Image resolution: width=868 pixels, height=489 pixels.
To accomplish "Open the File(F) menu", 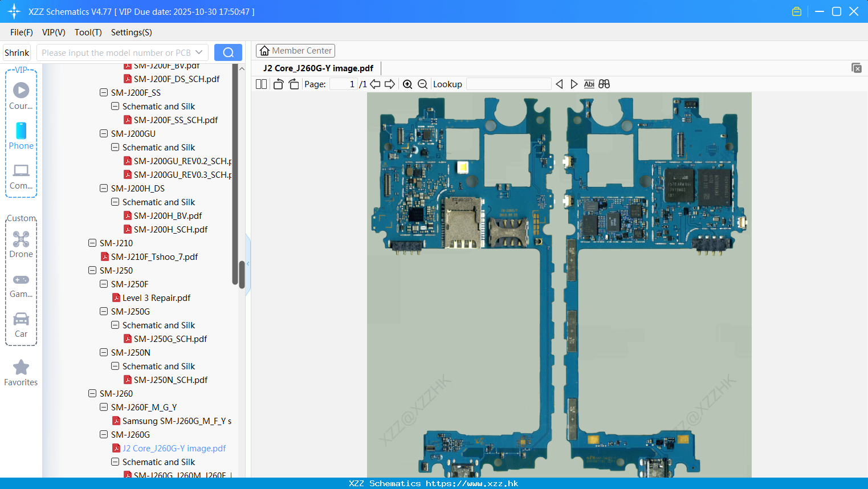I will tap(22, 32).
